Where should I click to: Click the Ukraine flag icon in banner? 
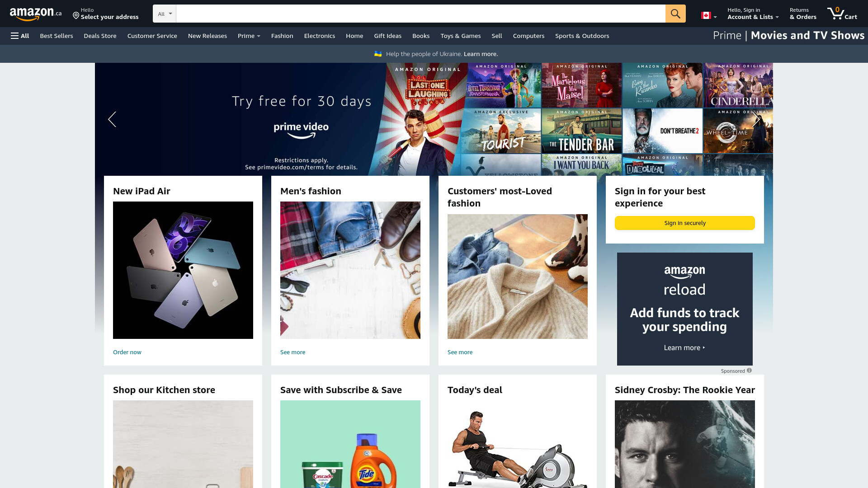tap(378, 54)
